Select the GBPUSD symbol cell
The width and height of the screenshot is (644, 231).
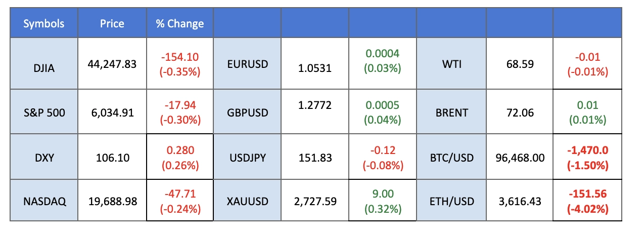pyautogui.click(x=248, y=112)
